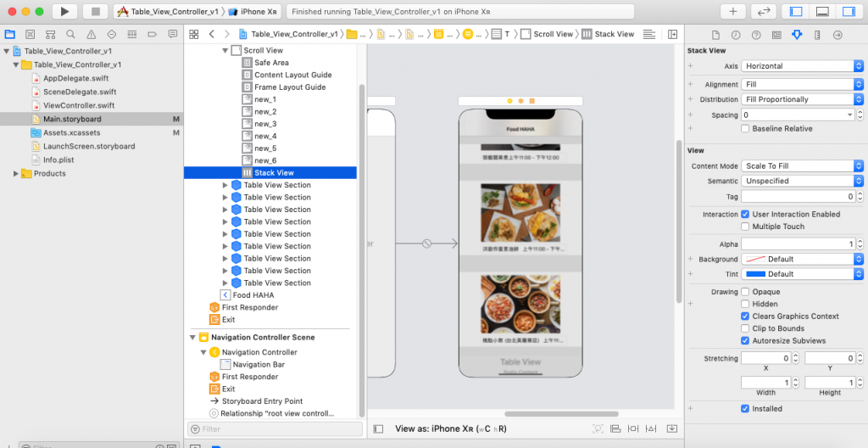Enable the Multiple Touch checkbox
The image size is (868, 448).
[745, 227]
